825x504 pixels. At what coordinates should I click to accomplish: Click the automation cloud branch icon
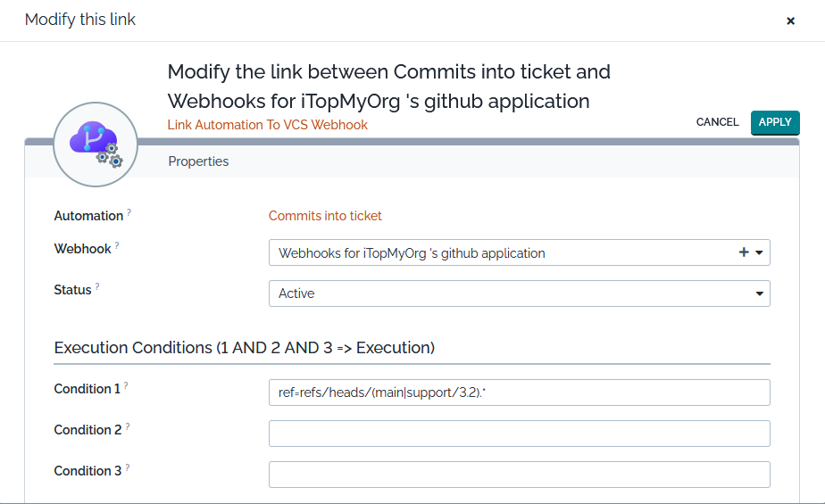[x=95, y=144]
